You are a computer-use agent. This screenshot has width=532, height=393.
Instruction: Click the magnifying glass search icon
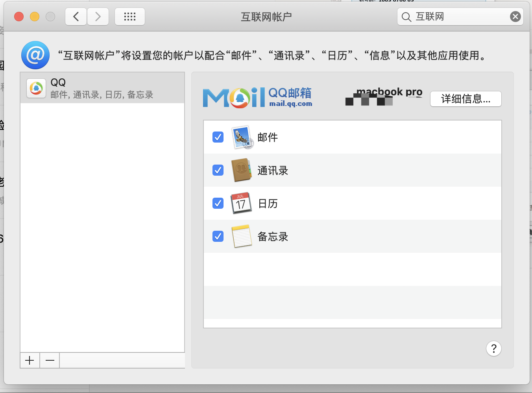406,17
